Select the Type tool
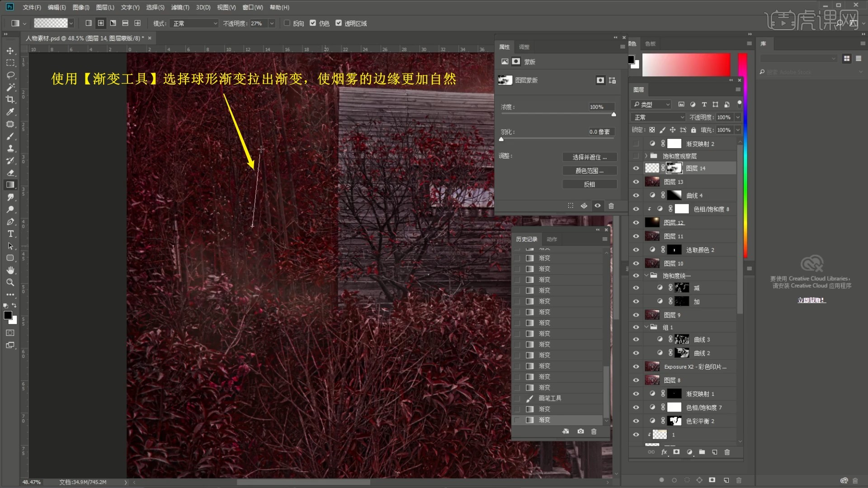Viewport: 868px width, 488px height. [x=10, y=234]
